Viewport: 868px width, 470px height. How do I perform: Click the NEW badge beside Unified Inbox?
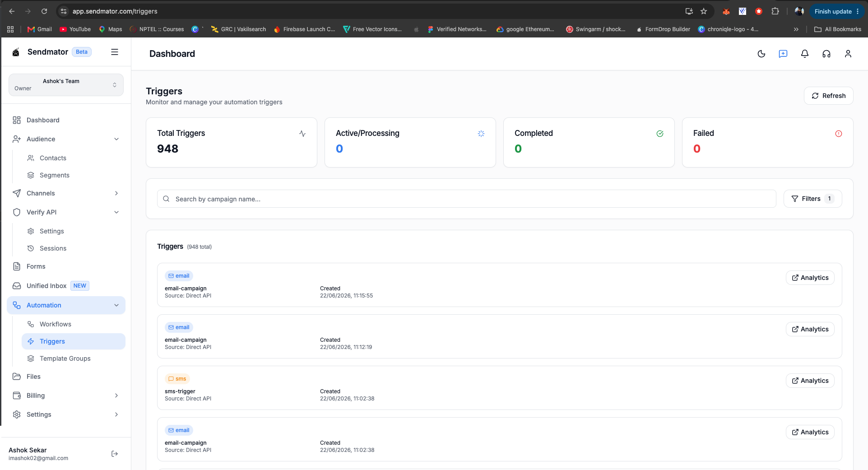coord(80,286)
